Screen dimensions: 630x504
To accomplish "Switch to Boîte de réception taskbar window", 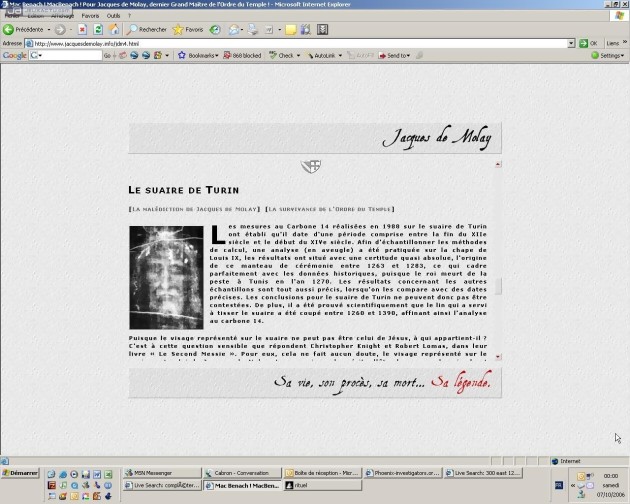I will coord(323,473).
